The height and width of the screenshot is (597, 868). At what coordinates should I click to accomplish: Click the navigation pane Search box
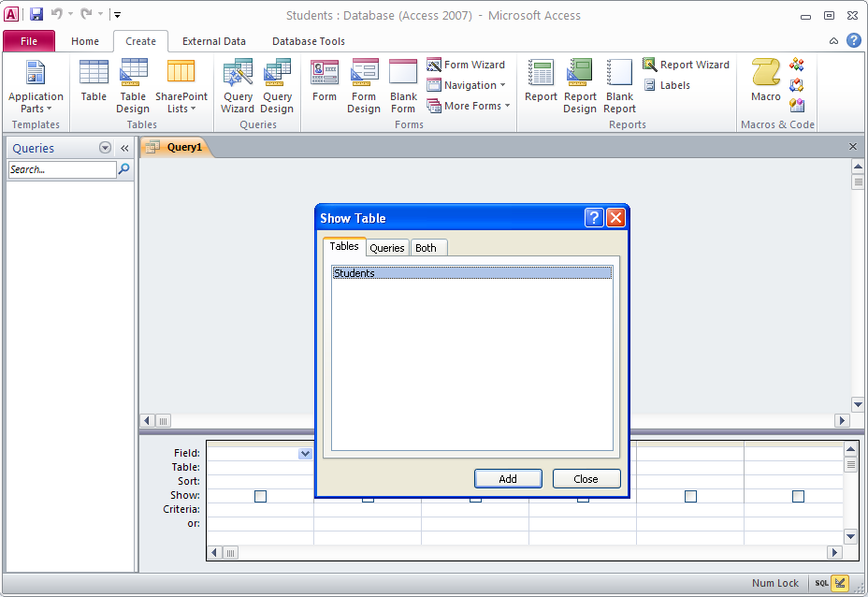62,169
